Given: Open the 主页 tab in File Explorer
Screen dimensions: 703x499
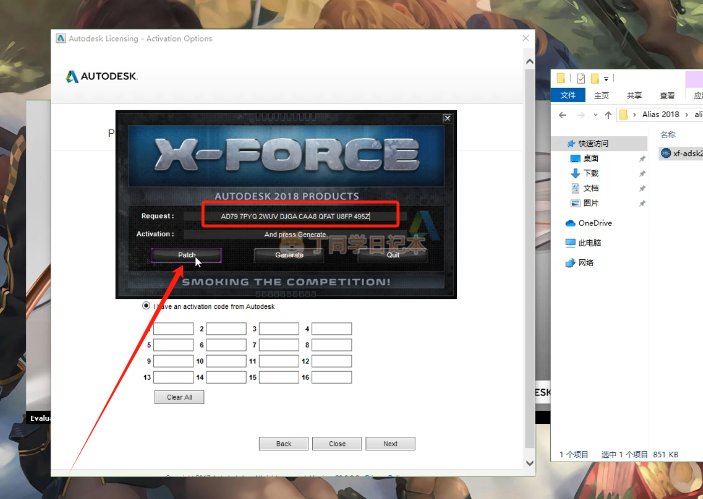Looking at the screenshot, I should tap(601, 95).
